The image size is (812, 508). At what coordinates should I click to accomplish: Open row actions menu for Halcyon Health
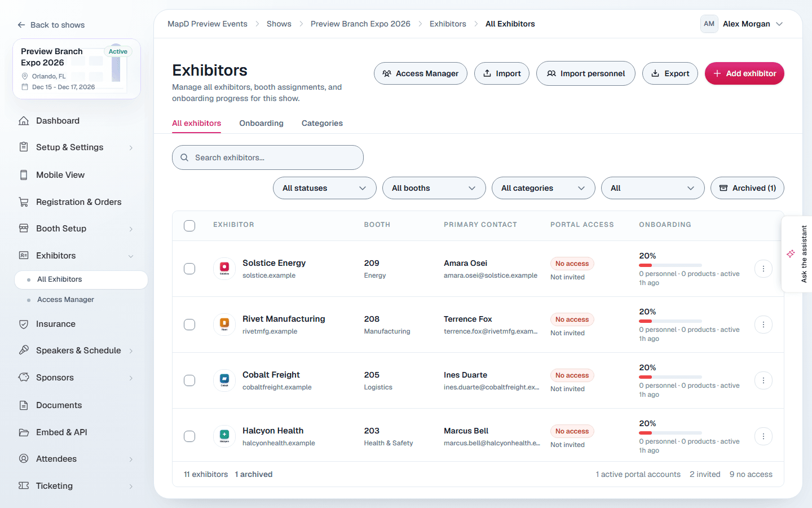[x=764, y=436]
